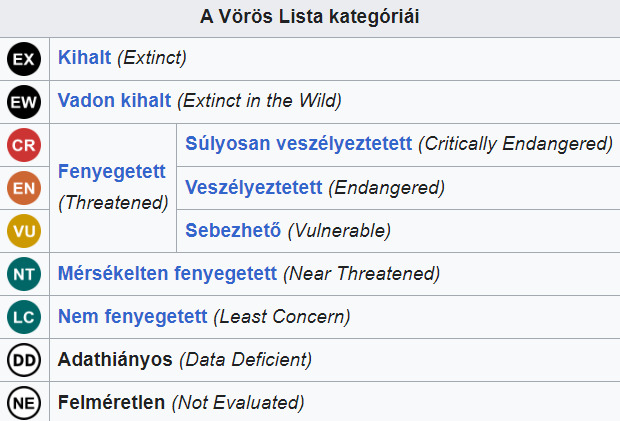The width and height of the screenshot is (620, 421).
Task: Click the white DD status icon
Action: click(x=24, y=360)
